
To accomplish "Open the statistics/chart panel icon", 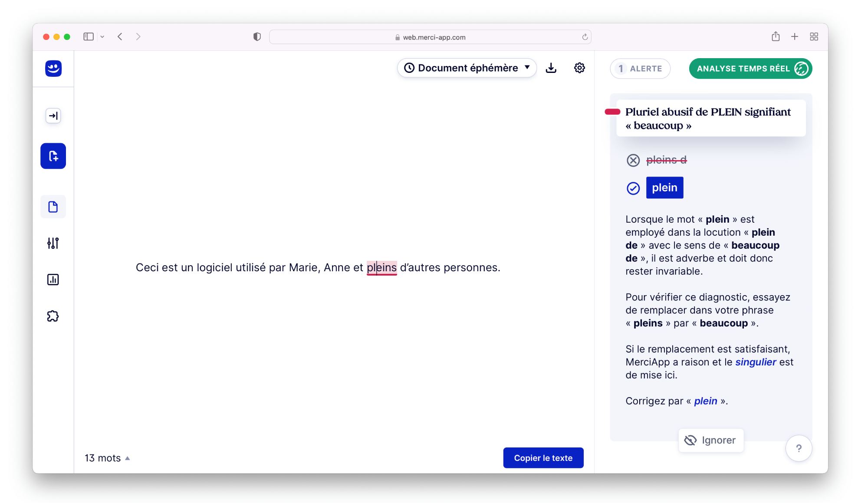I will (x=53, y=279).
